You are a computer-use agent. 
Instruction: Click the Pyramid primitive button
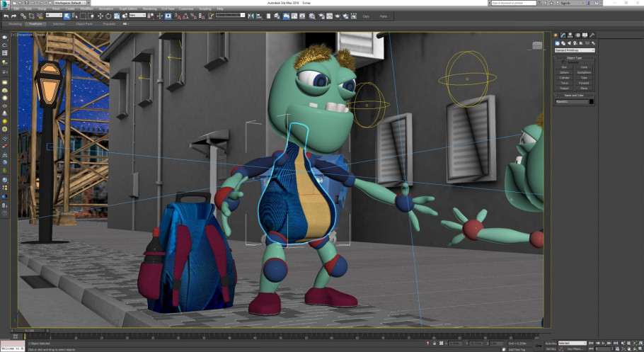[584, 83]
